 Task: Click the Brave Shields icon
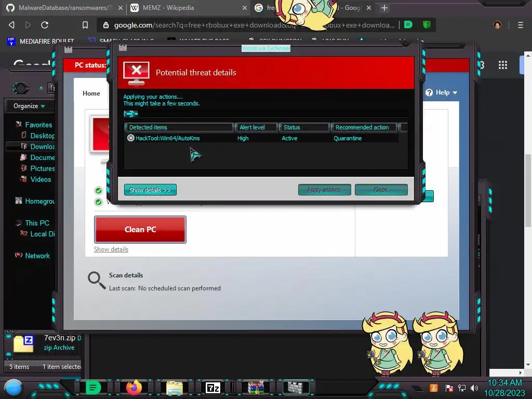(427, 24)
